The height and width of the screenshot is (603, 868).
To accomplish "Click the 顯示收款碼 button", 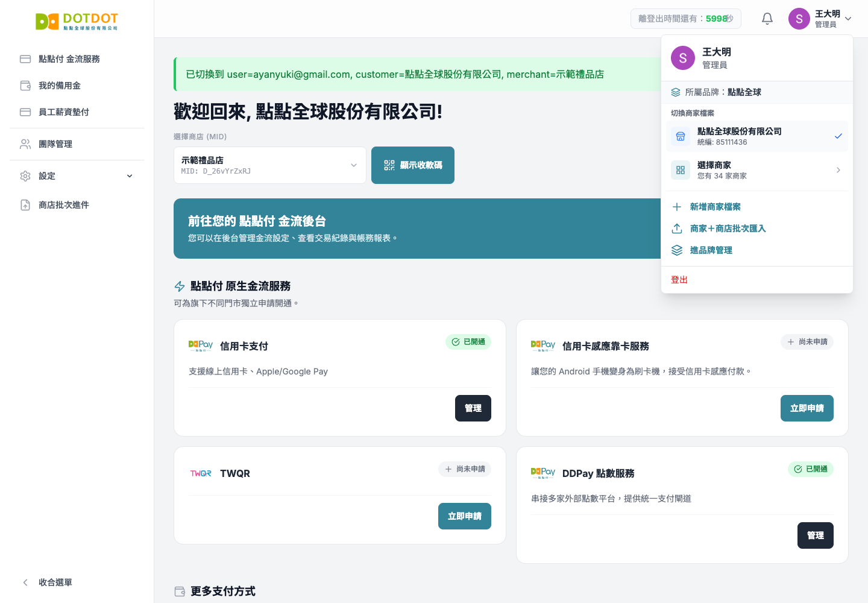I will coord(413,165).
